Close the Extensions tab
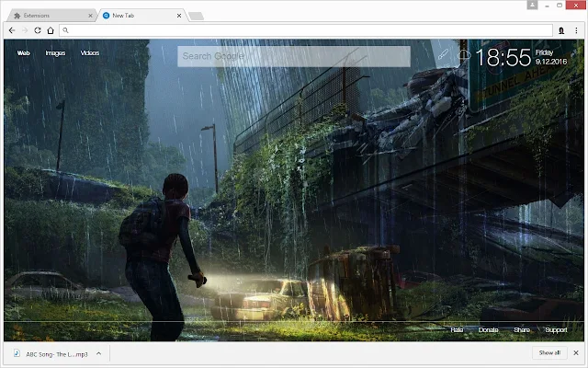 pyautogui.click(x=90, y=16)
